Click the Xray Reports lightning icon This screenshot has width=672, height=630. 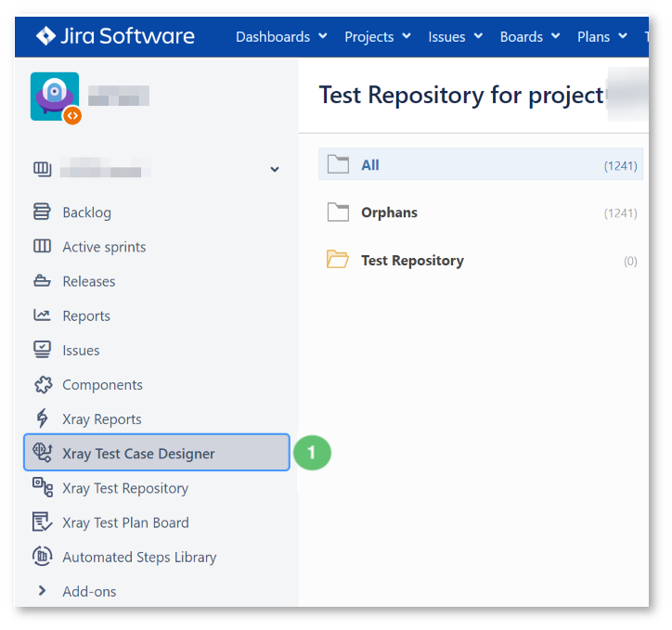(x=42, y=418)
